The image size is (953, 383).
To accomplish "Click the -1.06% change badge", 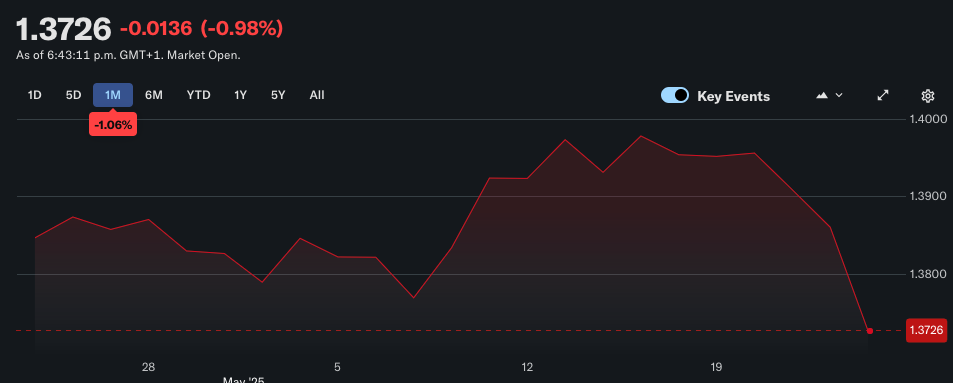I will pos(113,125).
